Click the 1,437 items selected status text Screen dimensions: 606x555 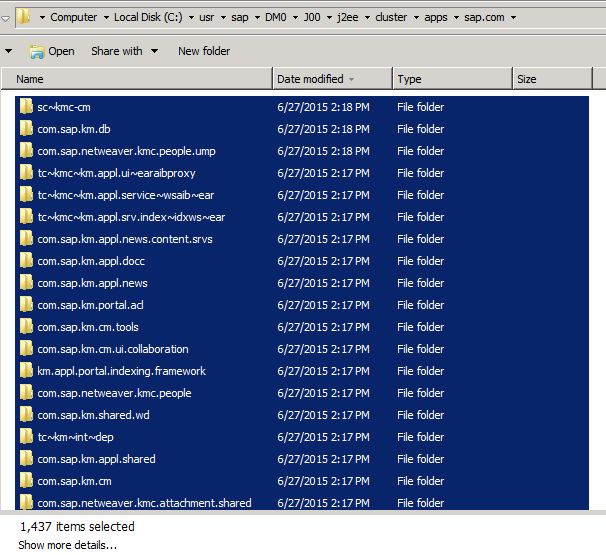coord(77,526)
